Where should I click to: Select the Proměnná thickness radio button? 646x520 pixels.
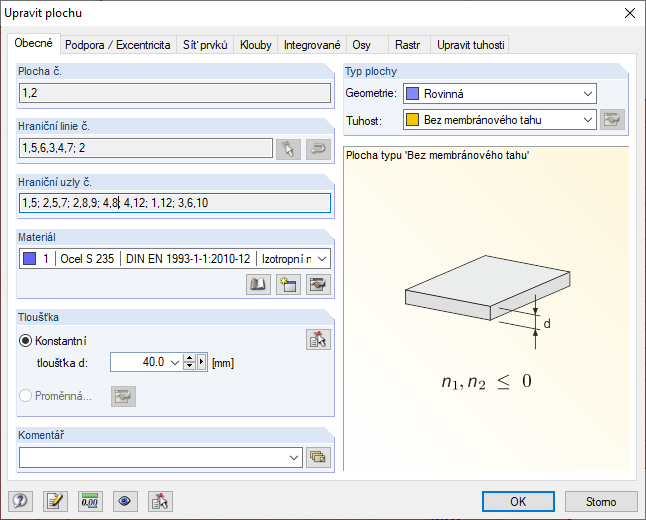26,396
